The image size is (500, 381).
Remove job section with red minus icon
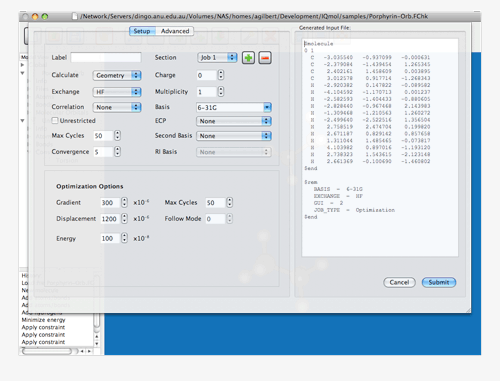tap(265, 58)
